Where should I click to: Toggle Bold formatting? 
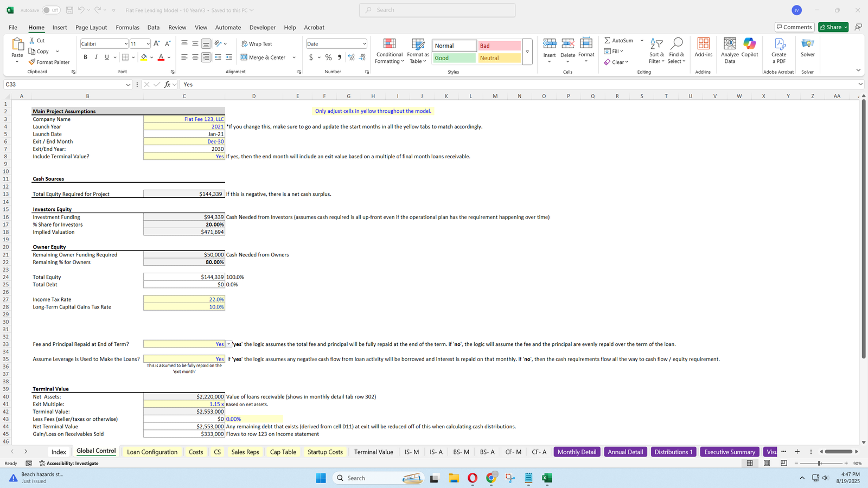tap(85, 57)
